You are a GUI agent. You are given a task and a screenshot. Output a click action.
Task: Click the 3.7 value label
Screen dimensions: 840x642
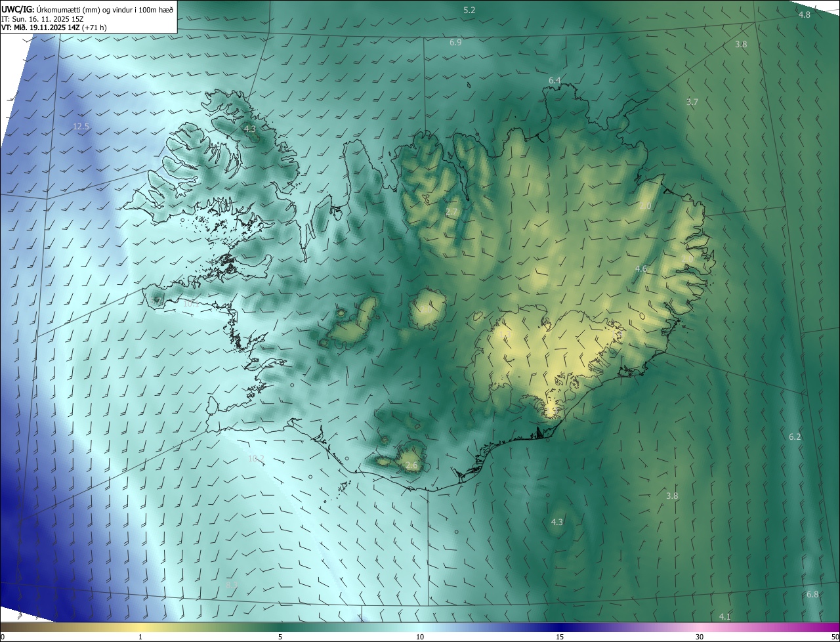click(692, 102)
